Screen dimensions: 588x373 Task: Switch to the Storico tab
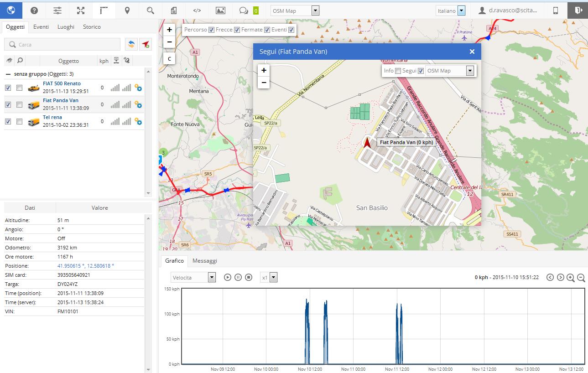coord(92,27)
